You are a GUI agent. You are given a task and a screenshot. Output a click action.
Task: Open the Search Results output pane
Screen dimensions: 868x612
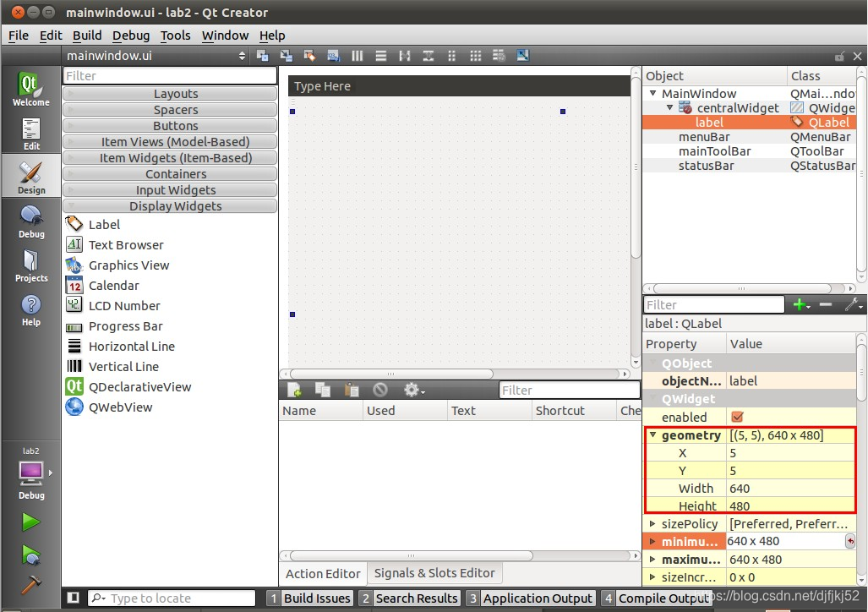[x=408, y=598]
